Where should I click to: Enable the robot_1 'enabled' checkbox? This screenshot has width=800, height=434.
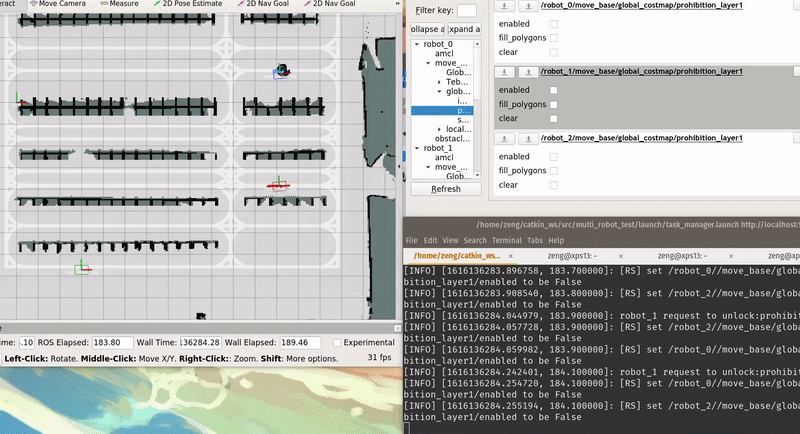[554, 90]
